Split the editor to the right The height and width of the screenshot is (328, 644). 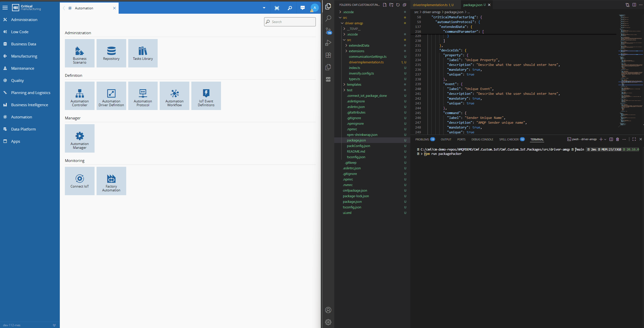[x=634, y=5]
